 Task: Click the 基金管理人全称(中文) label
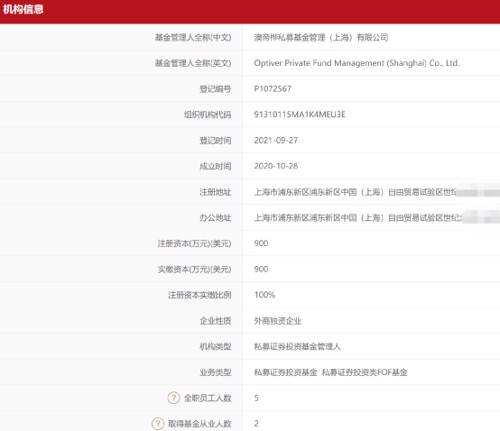pyautogui.click(x=193, y=37)
